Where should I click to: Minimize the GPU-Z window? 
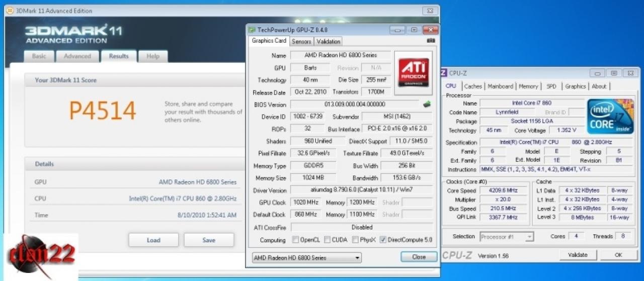(x=397, y=30)
